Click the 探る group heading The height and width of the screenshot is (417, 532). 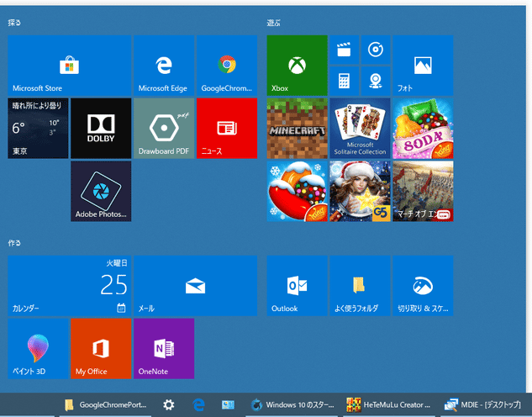pyautogui.click(x=14, y=23)
